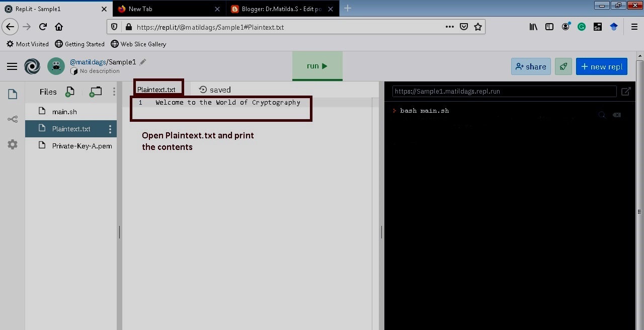Viewport: 644px width, 330px height.
Task: Open the page actions ellipsis dropdown
Action: [x=449, y=27]
